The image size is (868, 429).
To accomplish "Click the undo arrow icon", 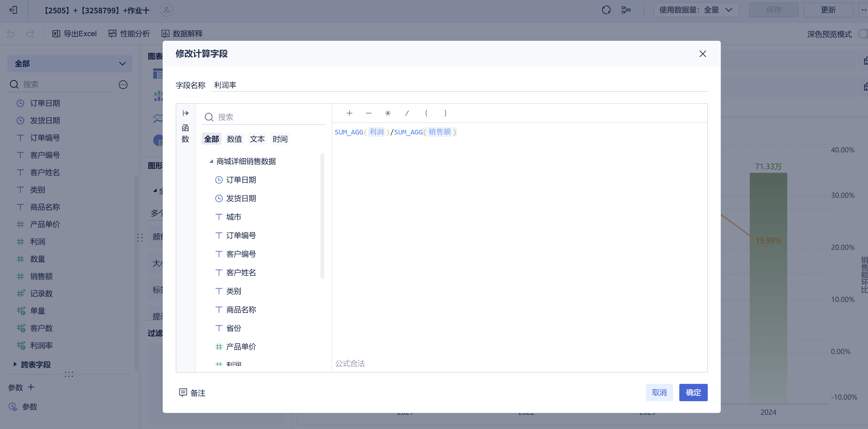I will point(11,34).
